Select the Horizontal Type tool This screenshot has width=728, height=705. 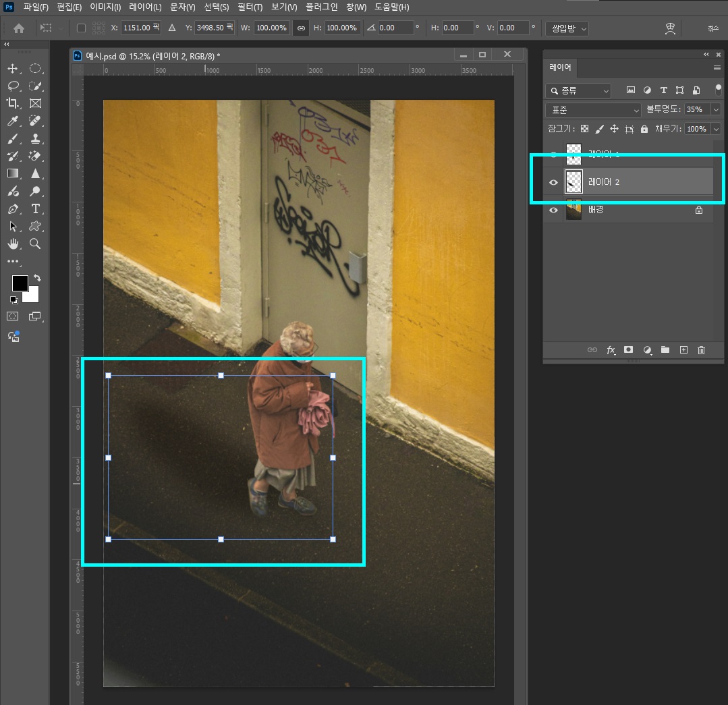35,209
